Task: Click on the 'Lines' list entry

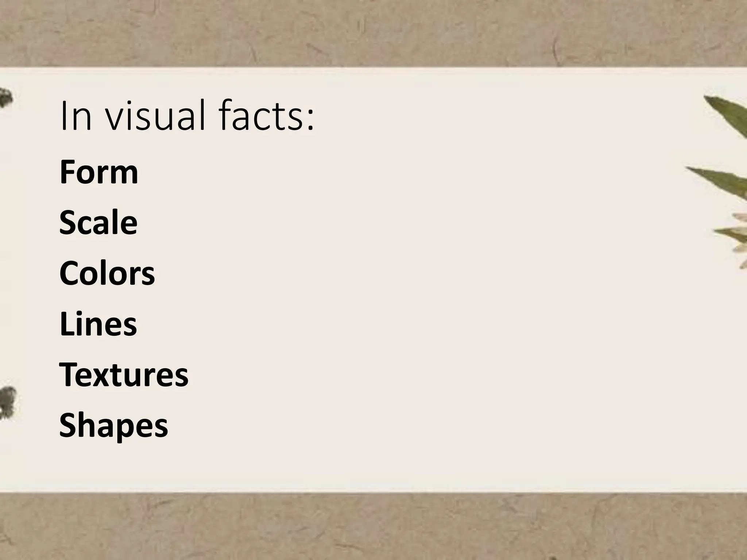Action: coord(98,323)
